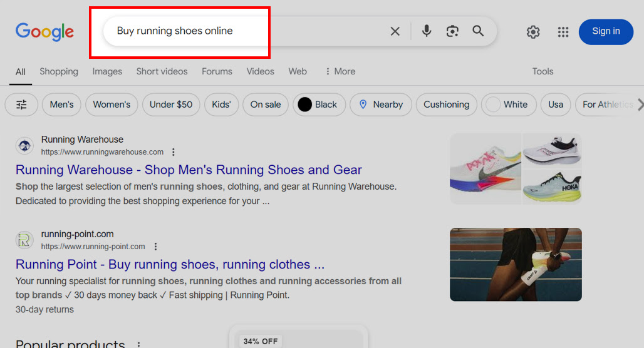Open Google Lens image search icon
The width and height of the screenshot is (644, 348).
(452, 31)
